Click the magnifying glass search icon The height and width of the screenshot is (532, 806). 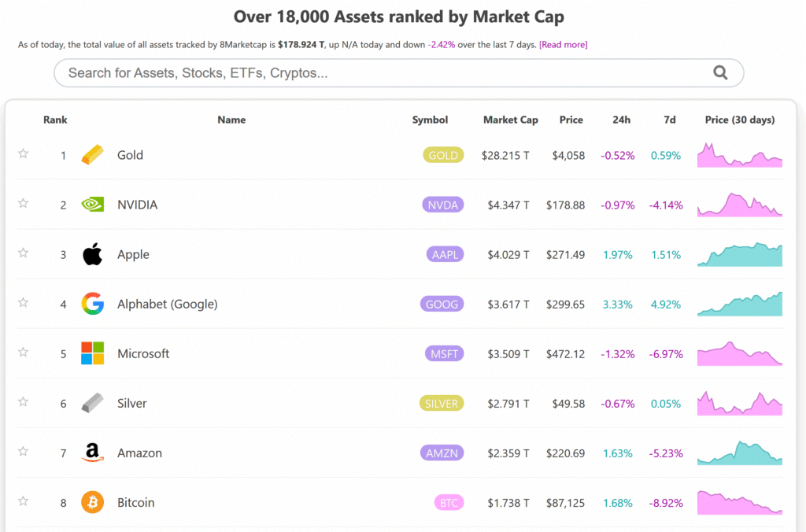pos(721,72)
